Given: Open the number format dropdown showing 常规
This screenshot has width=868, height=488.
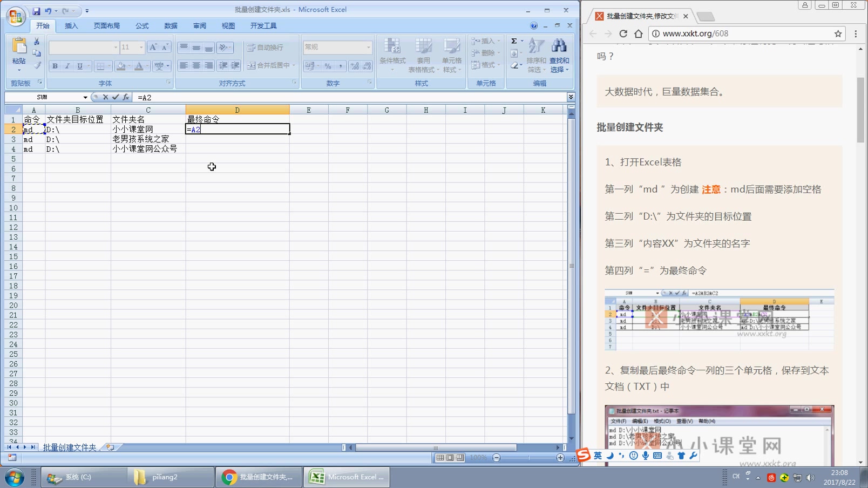Looking at the screenshot, I should (x=369, y=48).
